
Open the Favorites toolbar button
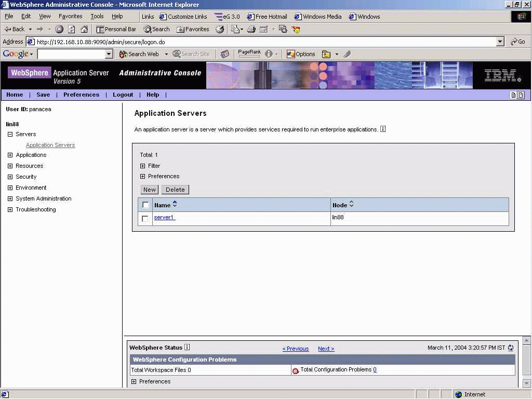[193, 29]
